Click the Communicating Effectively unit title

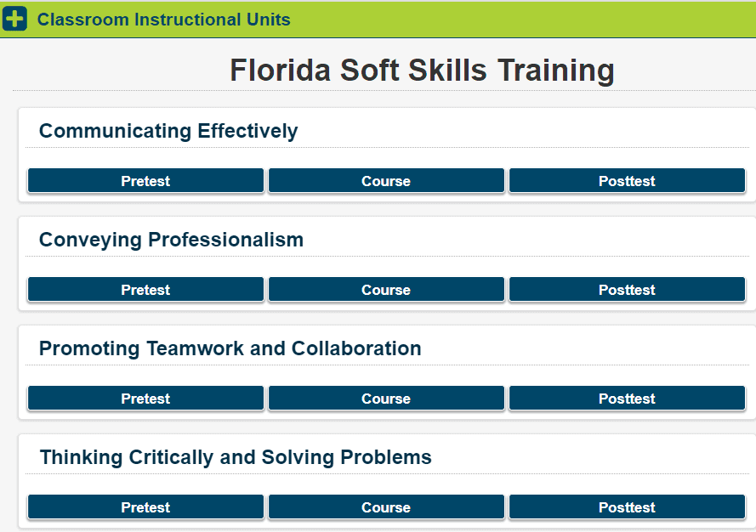[168, 131]
